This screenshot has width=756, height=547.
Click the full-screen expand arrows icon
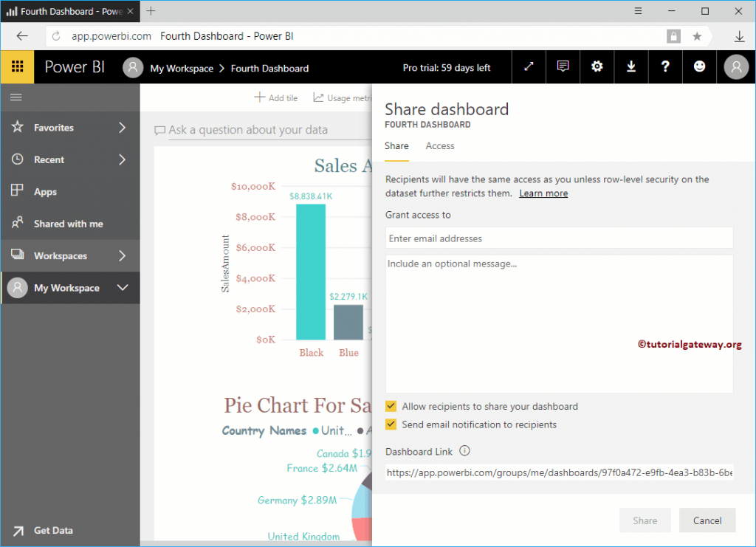(529, 66)
